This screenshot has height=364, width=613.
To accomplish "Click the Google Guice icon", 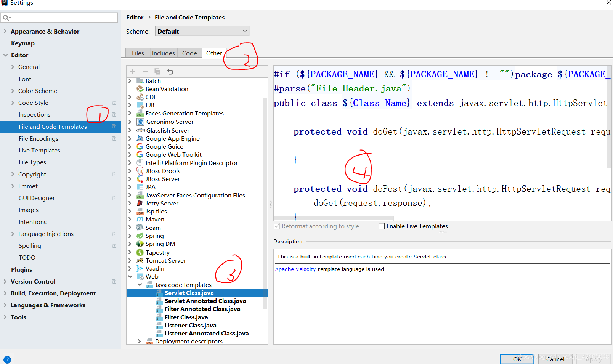I will click(140, 146).
